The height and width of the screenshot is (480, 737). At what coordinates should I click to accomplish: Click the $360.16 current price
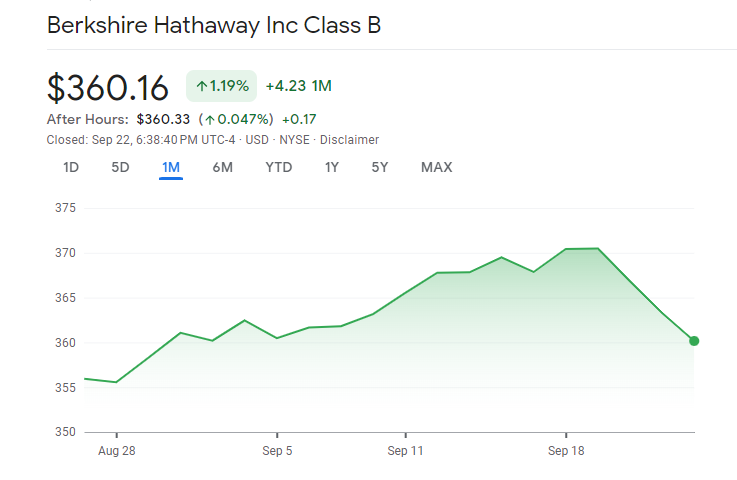(x=108, y=88)
